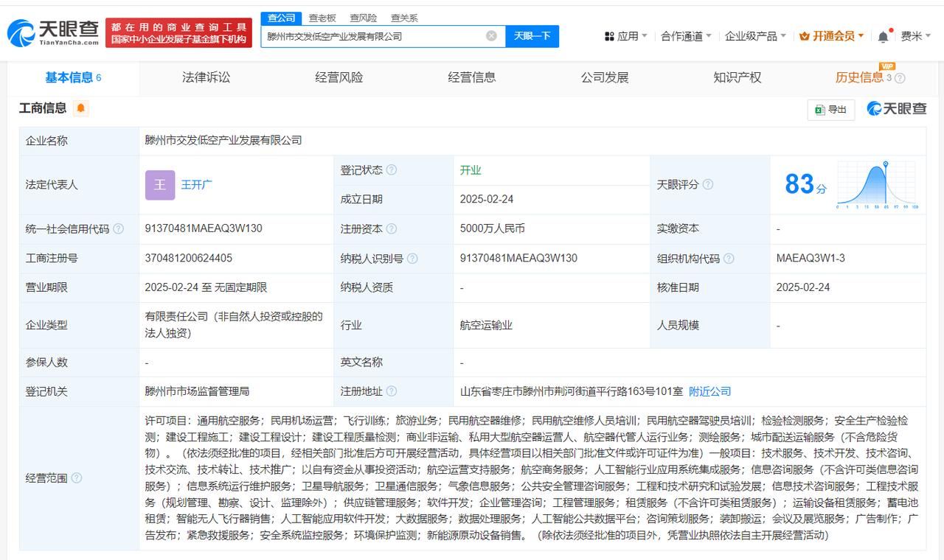Click the help icon next to 注册地址
Image resolution: width=944 pixels, height=560 pixels.
click(x=392, y=391)
